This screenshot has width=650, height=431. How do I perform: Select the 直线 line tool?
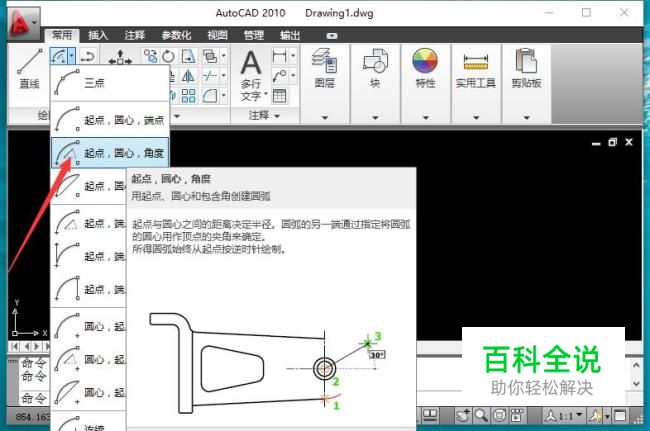(29, 69)
